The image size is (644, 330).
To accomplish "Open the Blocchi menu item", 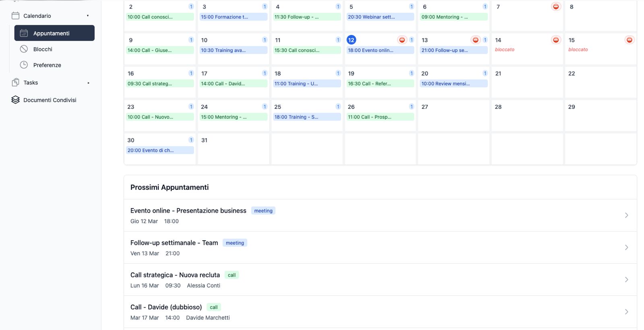I will (43, 49).
